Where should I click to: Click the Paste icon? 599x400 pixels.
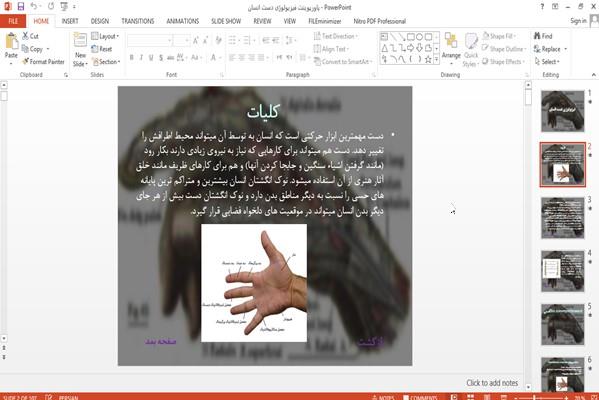click(x=11, y=41)
